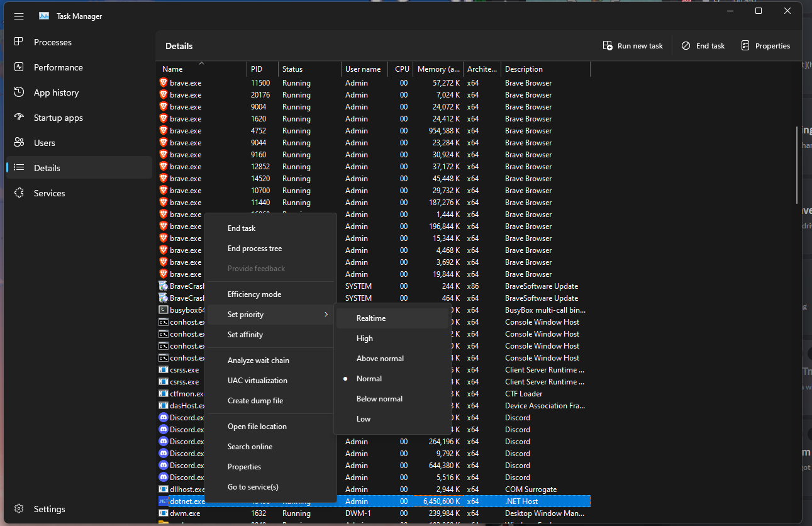The image size is (812, 526).
Task: Set priority to Below normal
Action: pos(392,399)
